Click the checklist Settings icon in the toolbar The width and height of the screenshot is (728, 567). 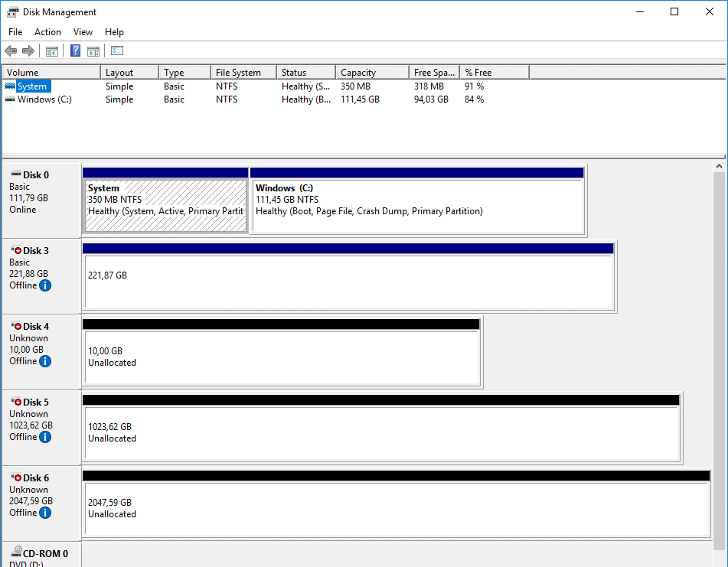click(x=117, y=51)
